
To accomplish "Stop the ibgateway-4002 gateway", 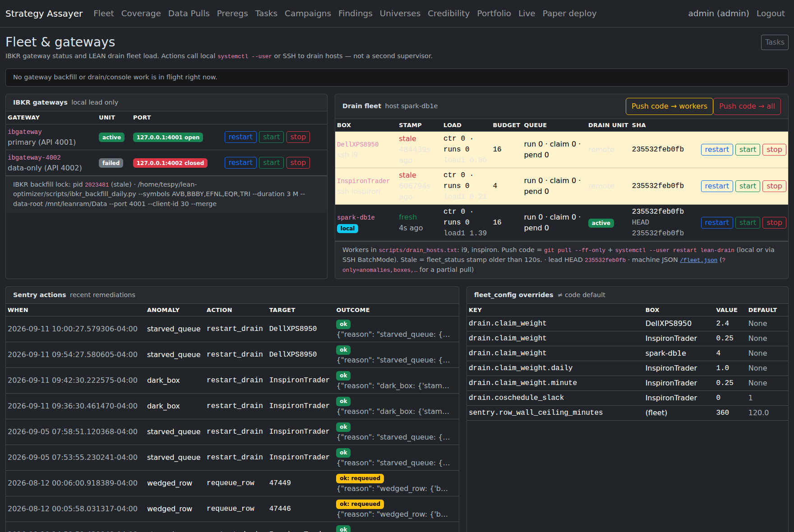I will click(x=298, y=163).
